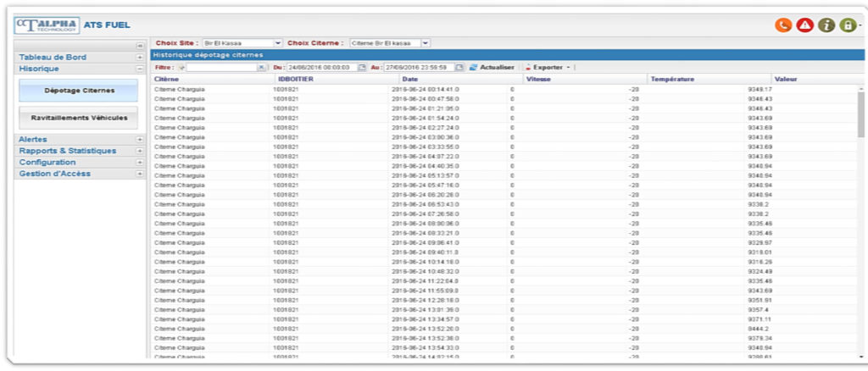
Task: Open the red warning alerts icon
Action: pos(804,25)
